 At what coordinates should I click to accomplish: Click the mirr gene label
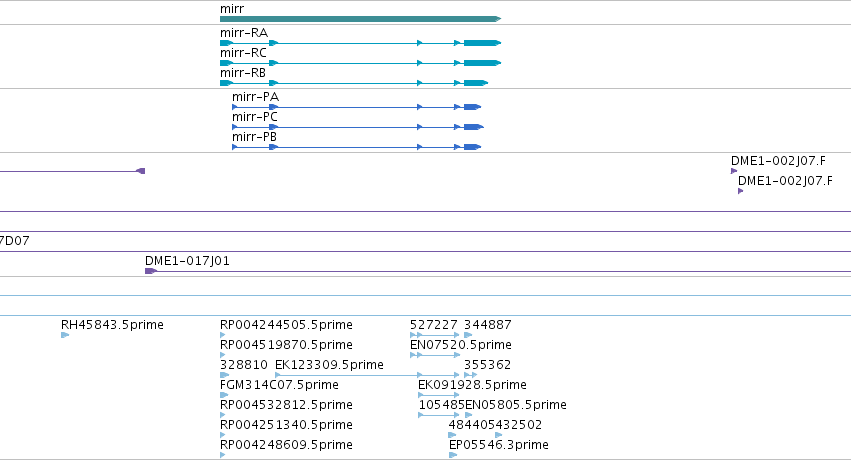[232, 9]
